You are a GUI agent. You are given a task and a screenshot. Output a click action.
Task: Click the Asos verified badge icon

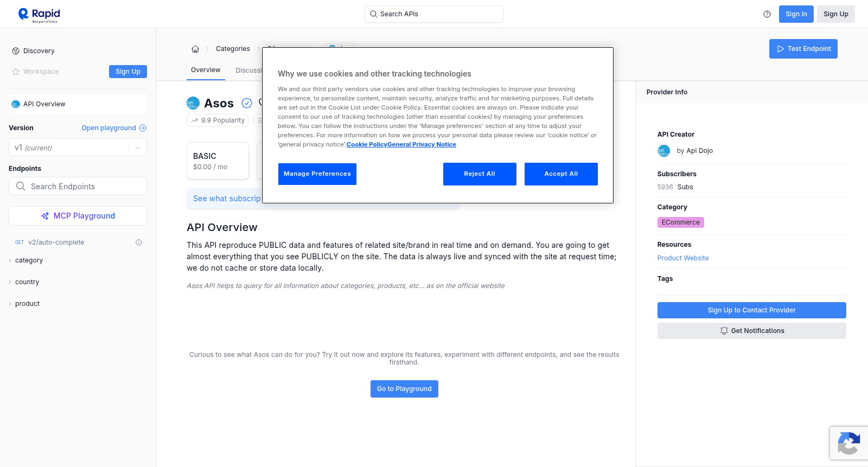247,103
